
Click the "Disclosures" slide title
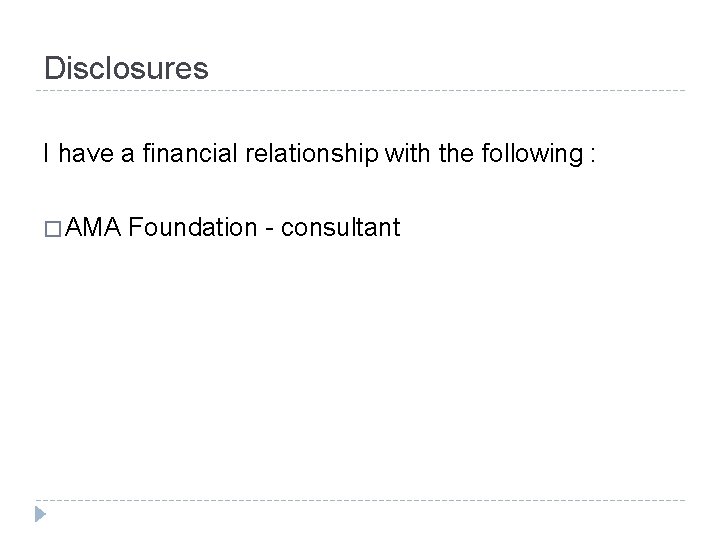127,69
